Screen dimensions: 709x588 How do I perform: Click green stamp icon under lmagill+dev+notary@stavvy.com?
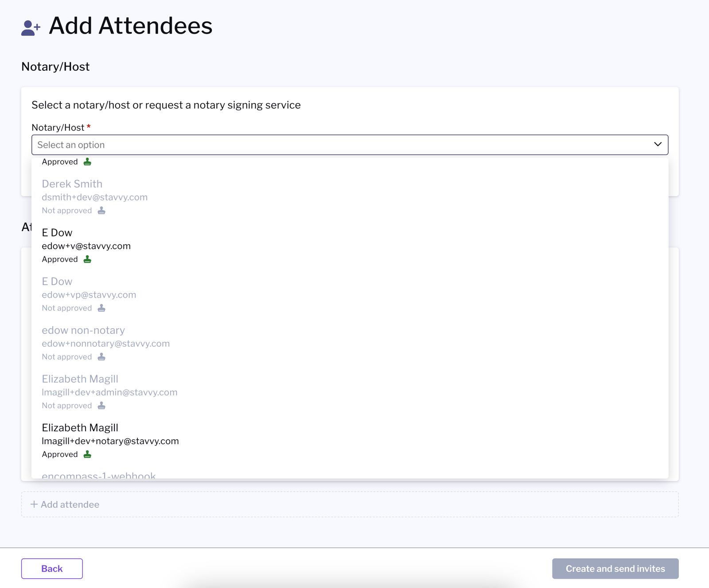(x=87, y=454)
